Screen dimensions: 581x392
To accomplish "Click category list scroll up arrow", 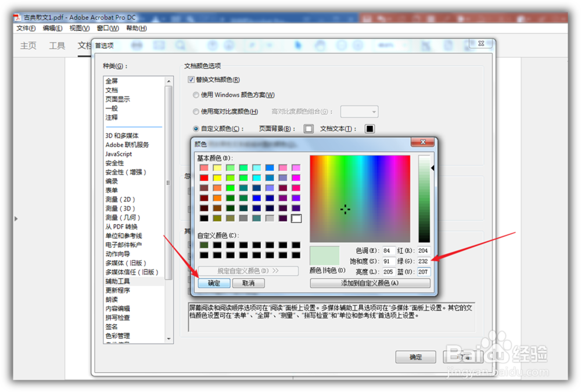I will coord(169,81).
